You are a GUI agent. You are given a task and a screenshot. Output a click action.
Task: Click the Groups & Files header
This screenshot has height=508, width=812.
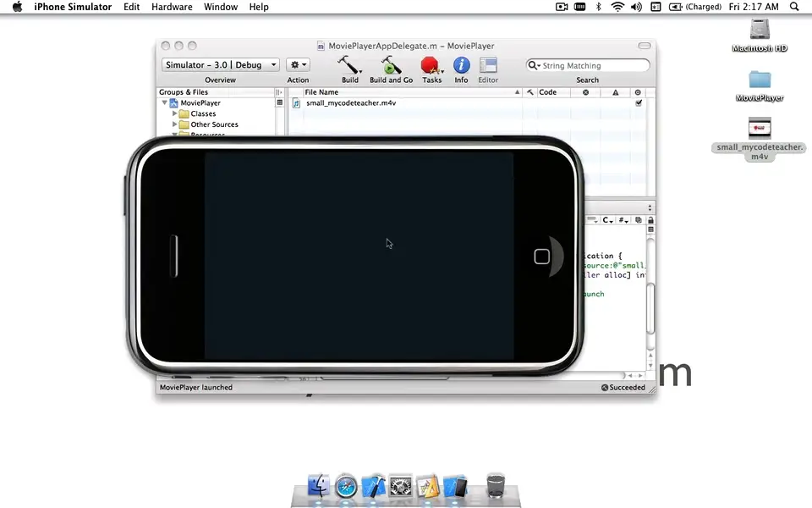215,92
